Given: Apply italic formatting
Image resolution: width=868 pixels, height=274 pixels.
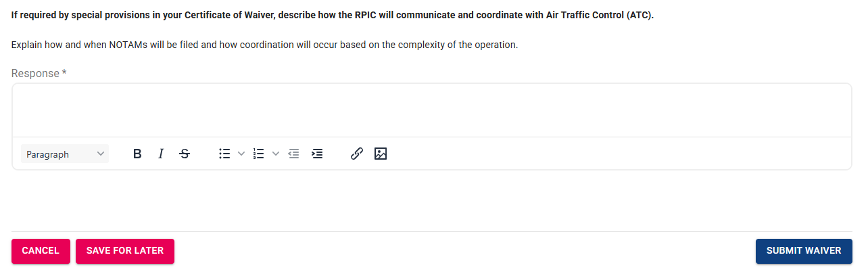Looking at the screenshot, I should click(161, 154).
